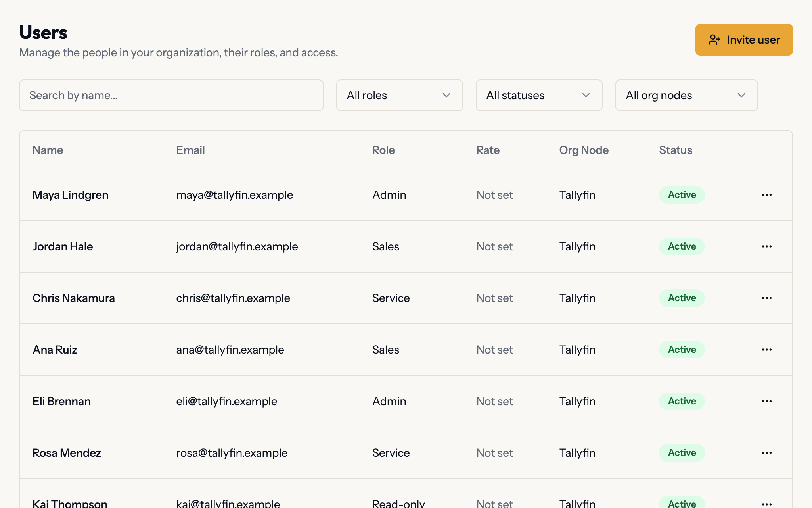The height and width of the screenshot is (508, 812).
Task: Click Admin role in Eli Brennan row
Action: click(389, 401)
